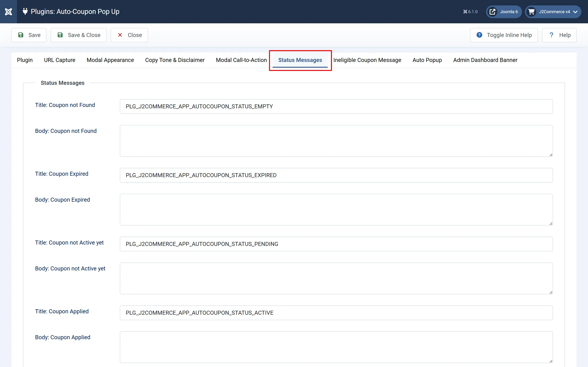Close the plugin editor
This screenshot has width=588, height=367.
coord(129,35)
